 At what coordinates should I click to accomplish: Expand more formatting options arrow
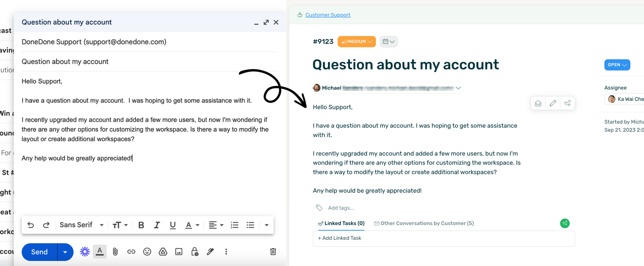pos(266,225)
